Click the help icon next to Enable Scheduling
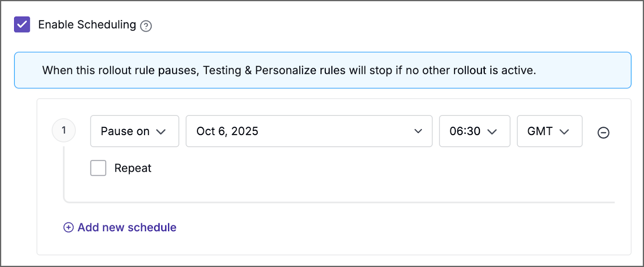 tap(146, 26)
